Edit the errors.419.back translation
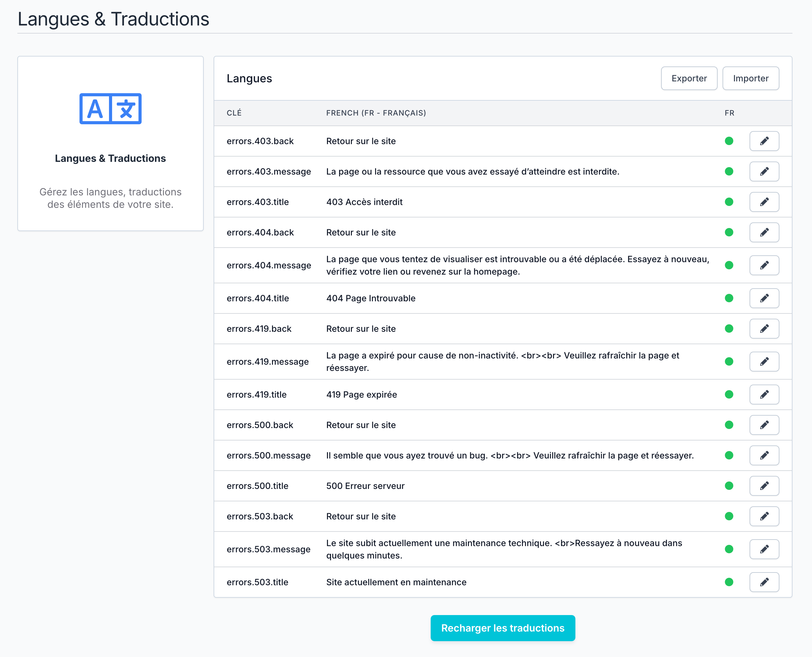812x657 pixels. pyautogui.click(x=764, y=329)
